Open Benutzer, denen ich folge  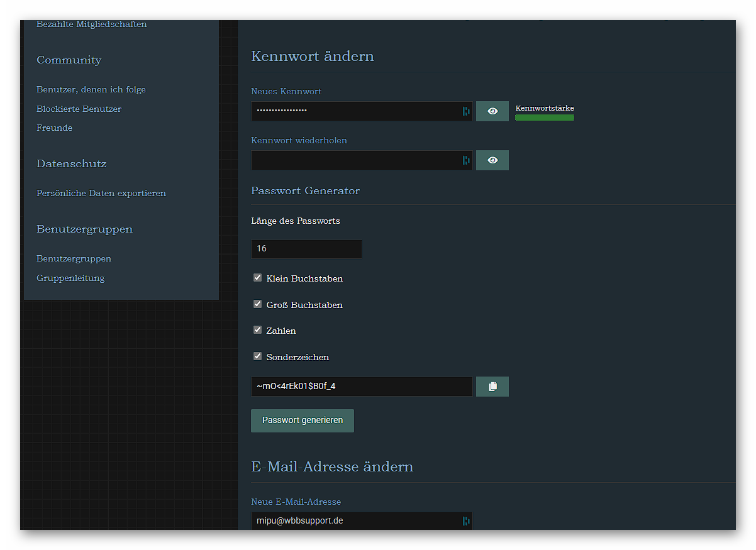pyautogui.click(x=91, y=89)
